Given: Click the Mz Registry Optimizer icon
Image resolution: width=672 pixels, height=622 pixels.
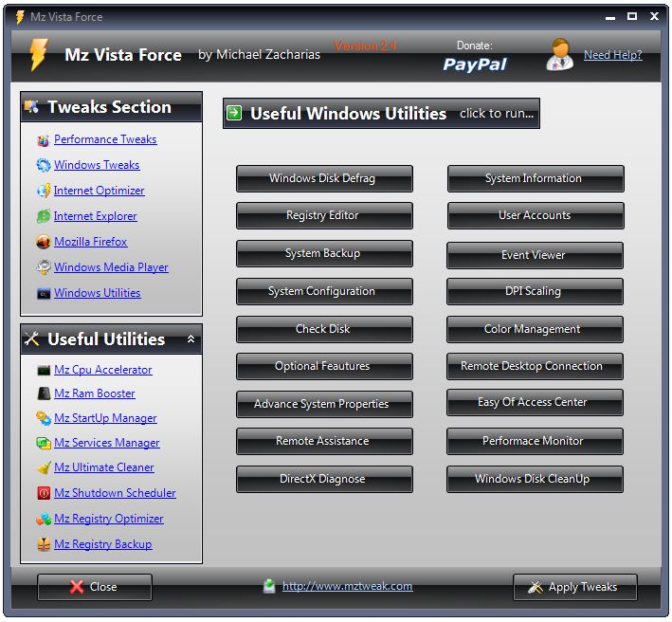Looking at the screenshot, I should pyautogui.click(x=44, y=519).
